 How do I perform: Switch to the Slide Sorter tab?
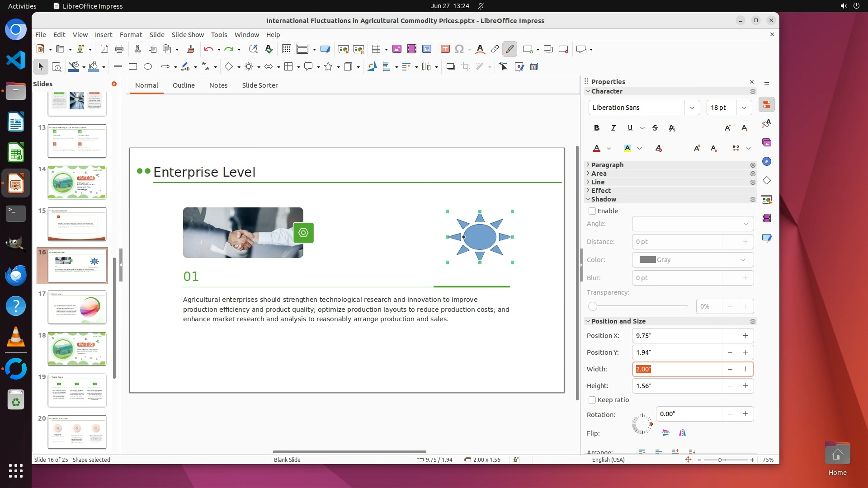(259, 85)
